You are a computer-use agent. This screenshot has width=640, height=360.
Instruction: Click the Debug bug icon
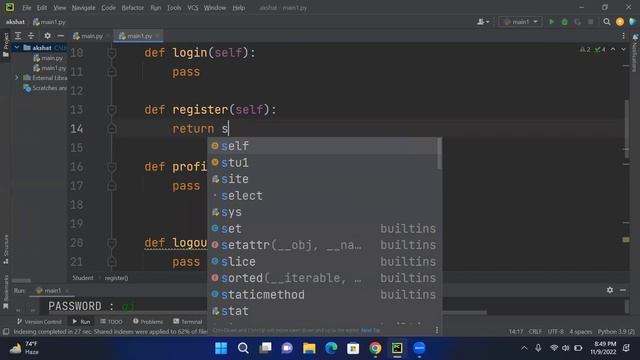[564, 22]
